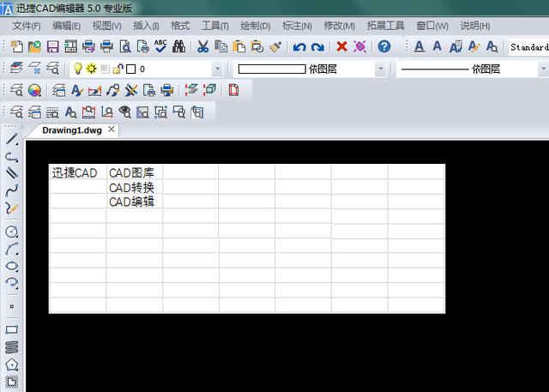The height and width of the screenshot is (392, 549).
Task: Open the color dropdown showing 依图层
Action: [x=379, y=69]
